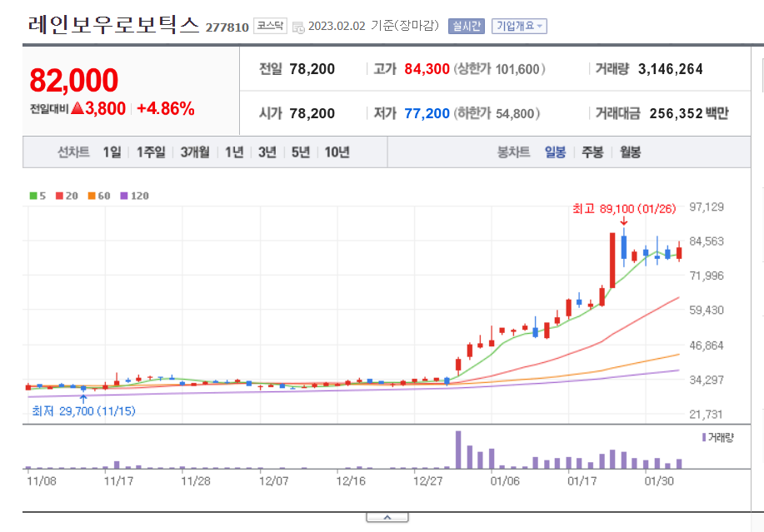
Task: Click the red up-triangle change indicator
Action: click(77, 108)
